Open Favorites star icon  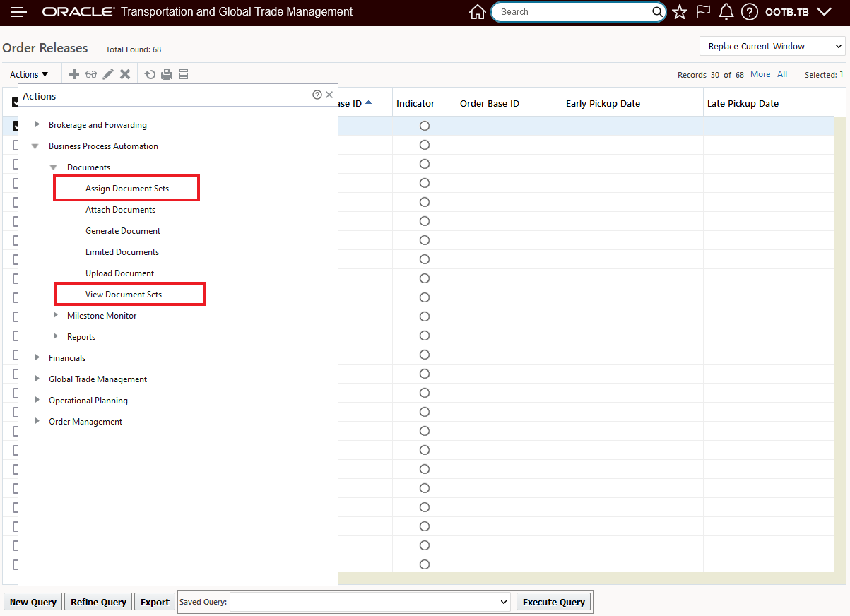[679, 12]
